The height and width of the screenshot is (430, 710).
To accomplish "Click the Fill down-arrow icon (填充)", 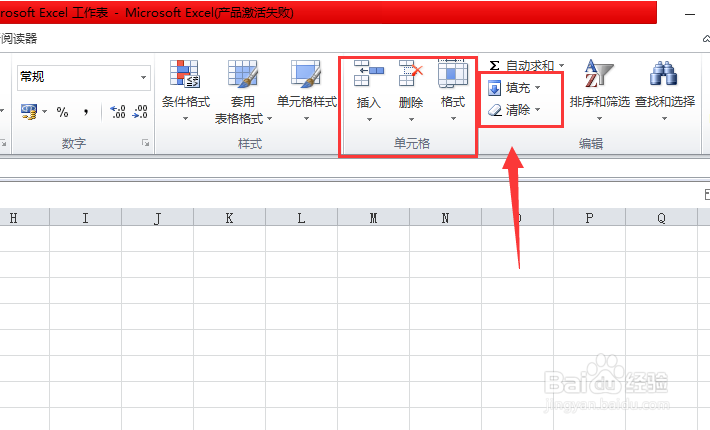I will [x=494, y=88].
